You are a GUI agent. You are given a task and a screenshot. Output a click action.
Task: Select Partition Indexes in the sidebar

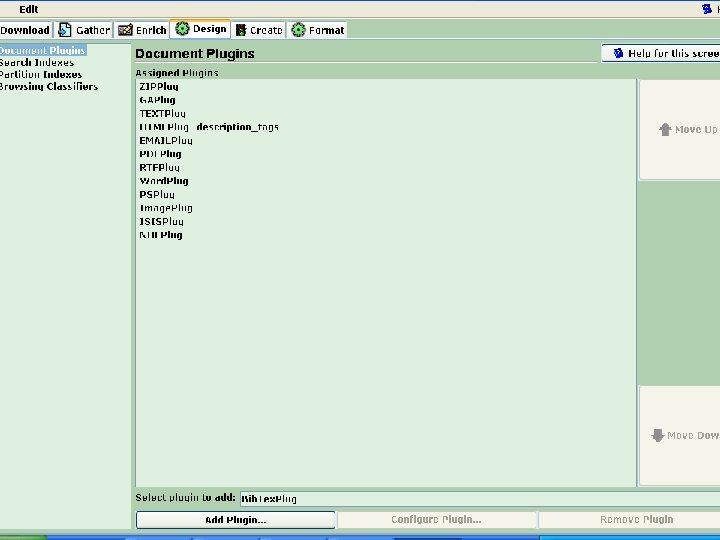(41, 74)
